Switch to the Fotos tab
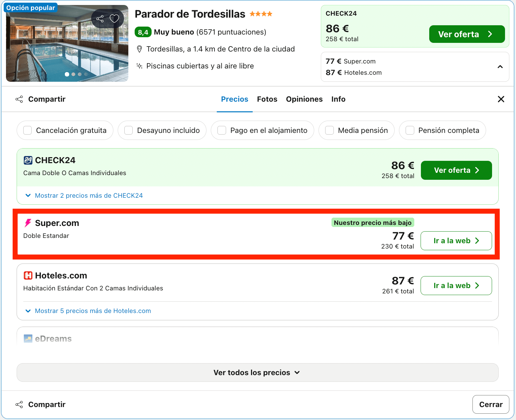 tap(267, 99)
